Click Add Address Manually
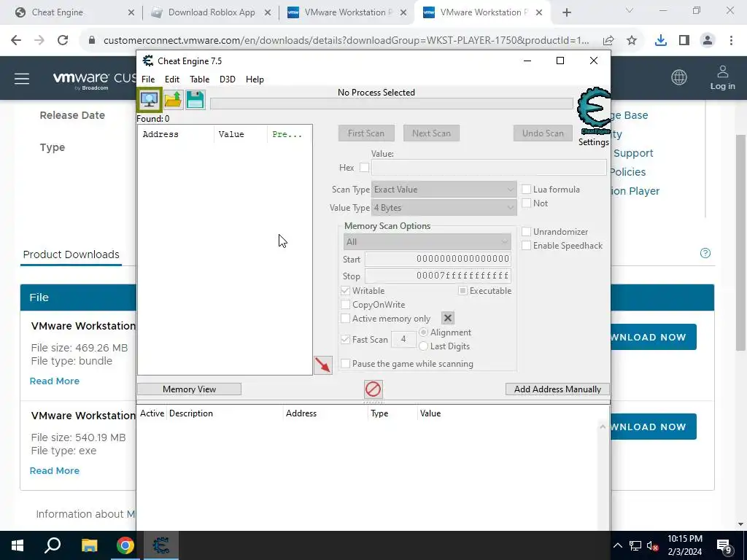This screenshot has height=560, width=747. (x=557, y=389)
